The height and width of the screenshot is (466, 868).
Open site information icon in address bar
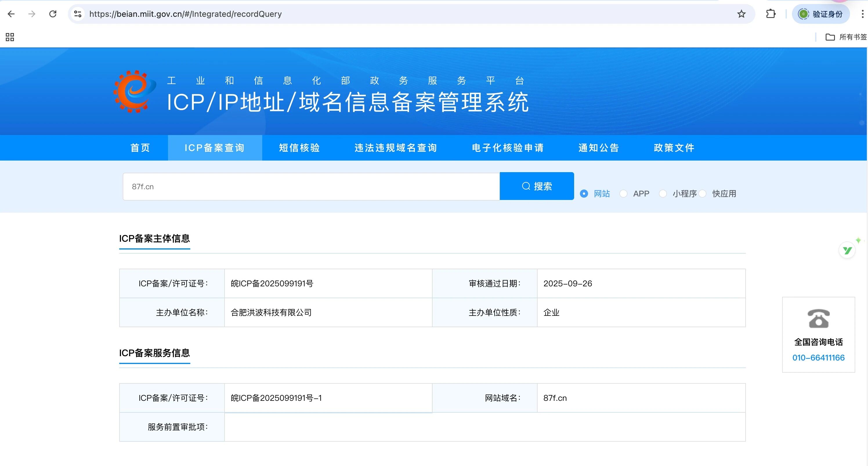click(78, 14)
